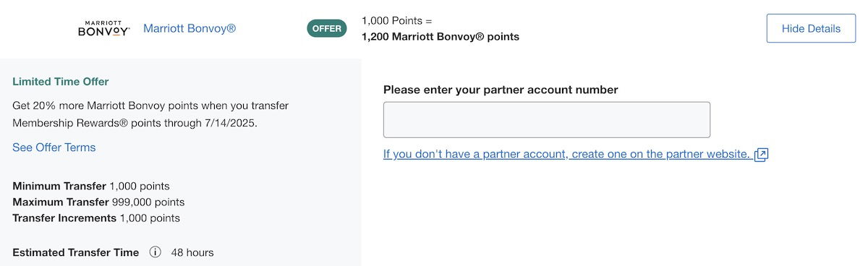Click the Marriott Bonvoy logo

click(104, 29)
